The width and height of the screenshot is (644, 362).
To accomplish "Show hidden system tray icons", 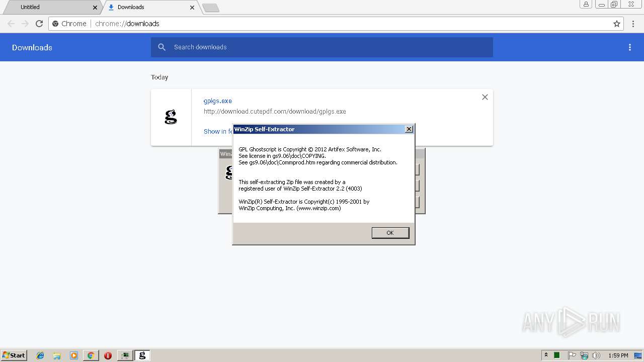I will click(x=546, y=355).
